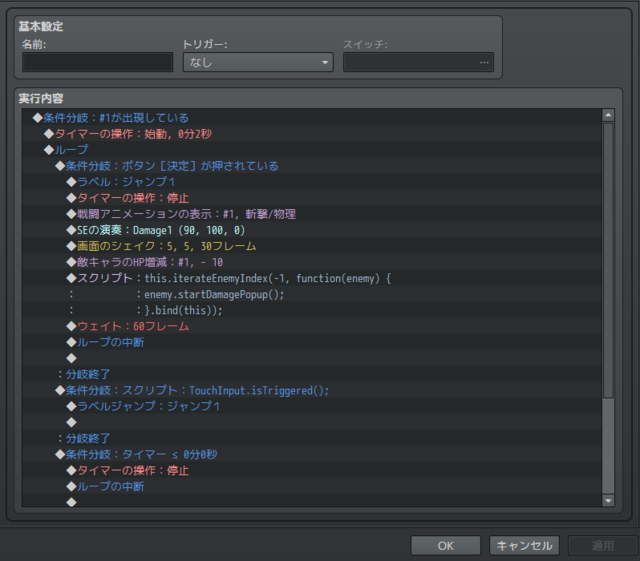Select the line ウェイト：60フレーム
The width and height of the screenshot is (640, 561).
[x=312, y=326]
